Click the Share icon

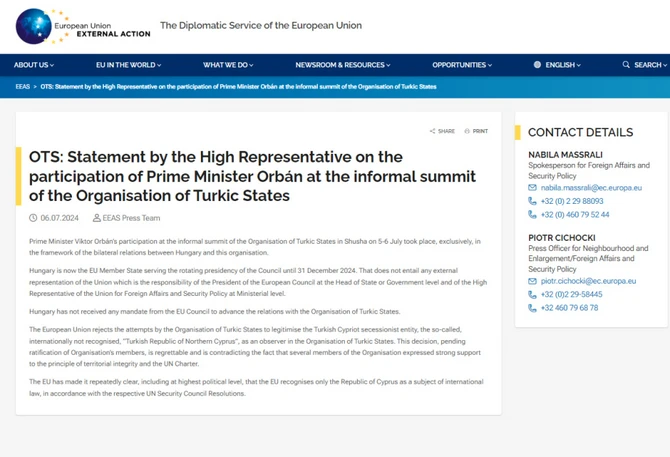tap(432, 131)
